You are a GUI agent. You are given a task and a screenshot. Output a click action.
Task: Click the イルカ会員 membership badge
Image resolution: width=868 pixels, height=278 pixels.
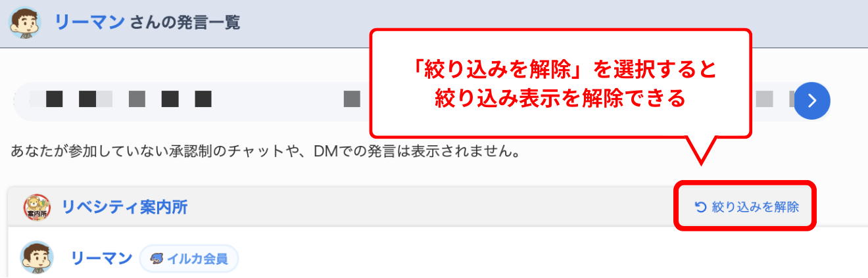pyautogui.click(x=189, y=259)
